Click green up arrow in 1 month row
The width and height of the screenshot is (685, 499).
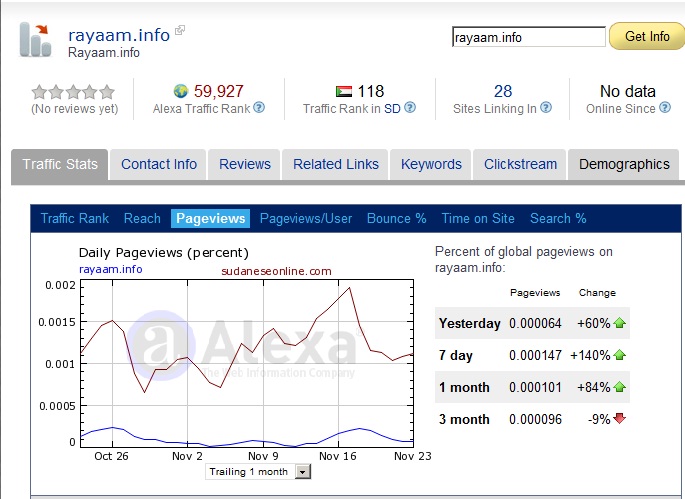619,387
